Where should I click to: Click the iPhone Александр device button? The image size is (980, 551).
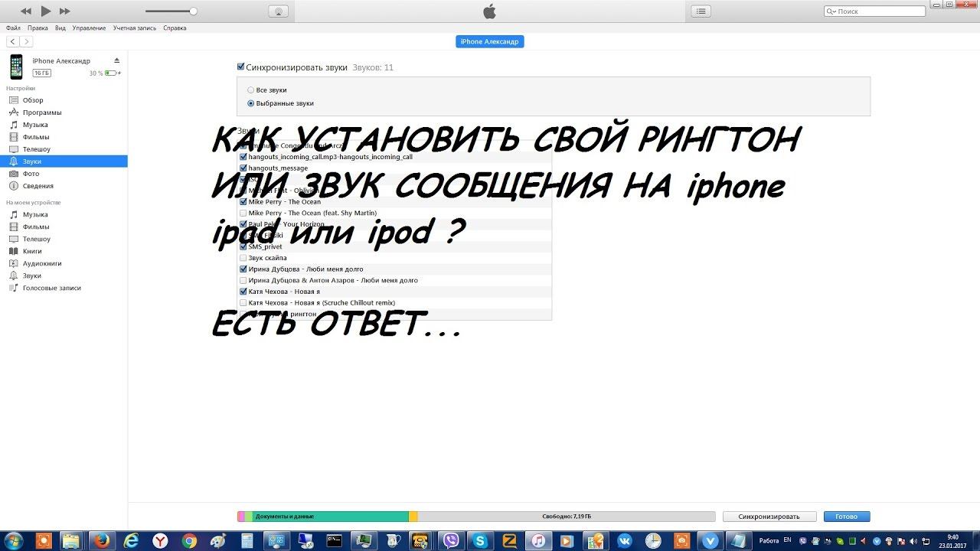point(490,42)
